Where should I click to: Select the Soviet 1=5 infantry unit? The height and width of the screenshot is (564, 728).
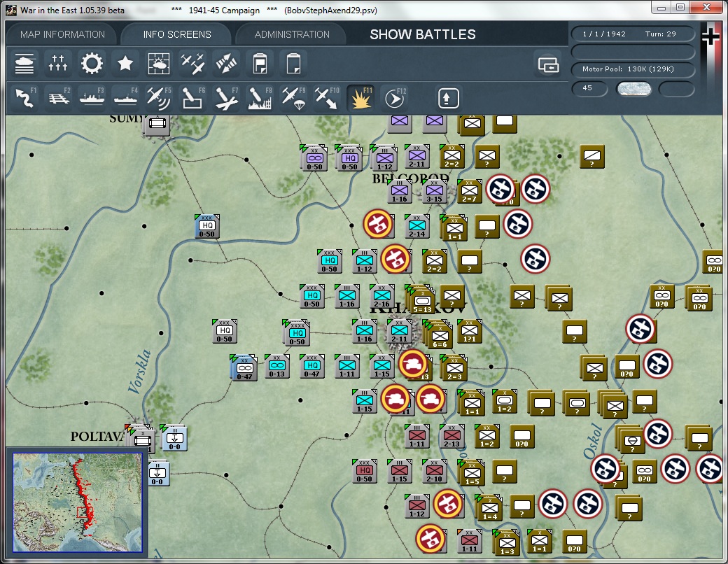(472, 474)
